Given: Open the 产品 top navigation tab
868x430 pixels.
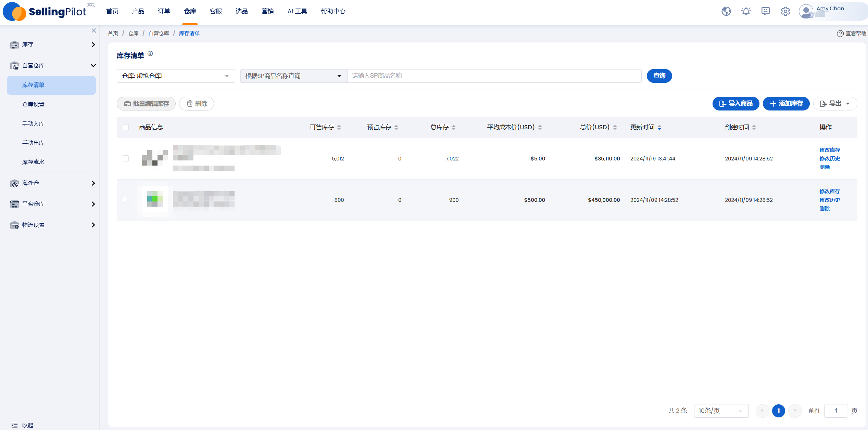Looking at the screenshot, I should [138, 11].
